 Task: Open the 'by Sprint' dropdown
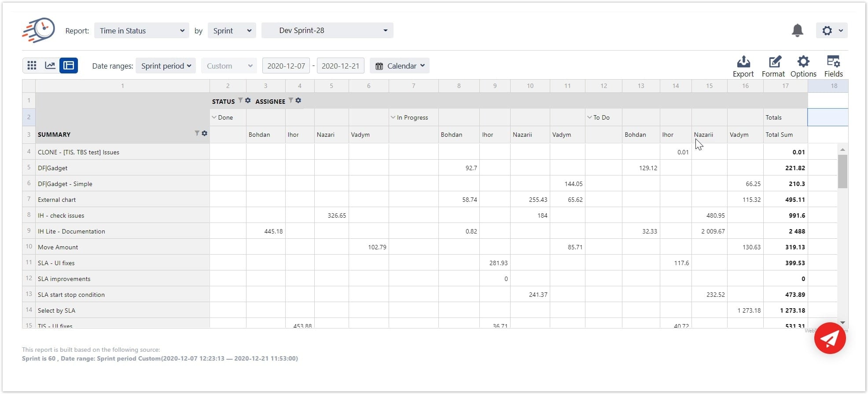coord(232,30)
